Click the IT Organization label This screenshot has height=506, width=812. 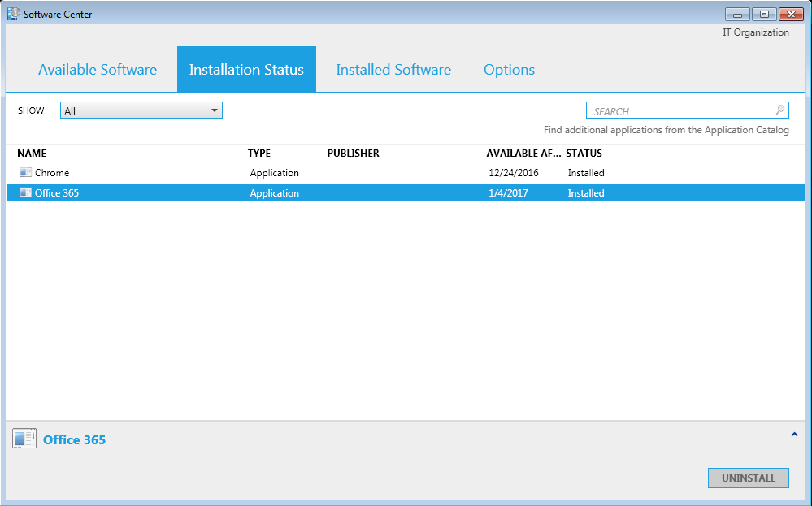point(756,32)
